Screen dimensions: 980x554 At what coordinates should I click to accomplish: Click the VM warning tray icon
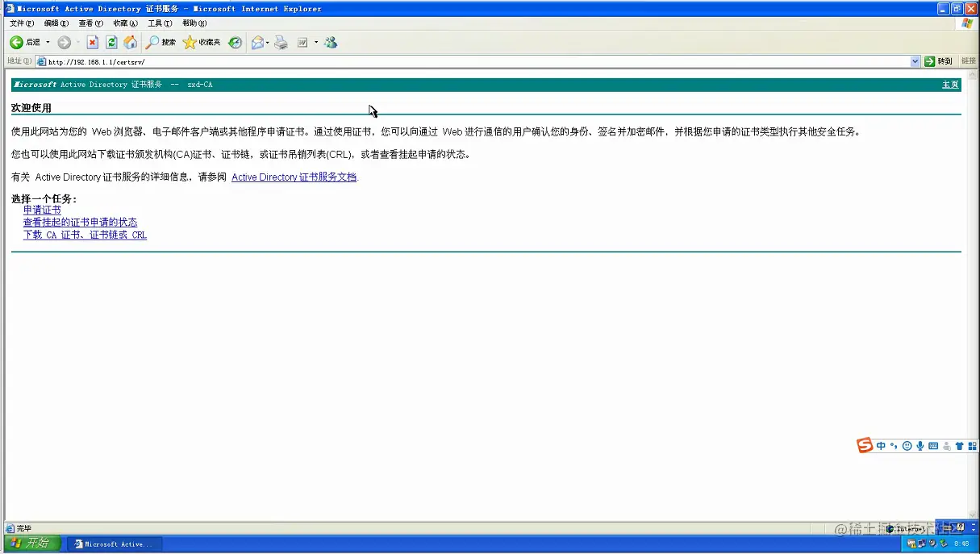tap(911, 544)
